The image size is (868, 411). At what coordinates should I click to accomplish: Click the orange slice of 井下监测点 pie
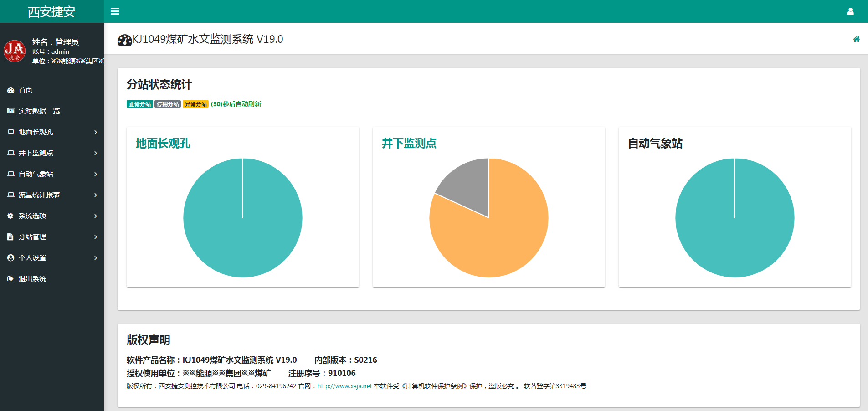coord(501,237)
